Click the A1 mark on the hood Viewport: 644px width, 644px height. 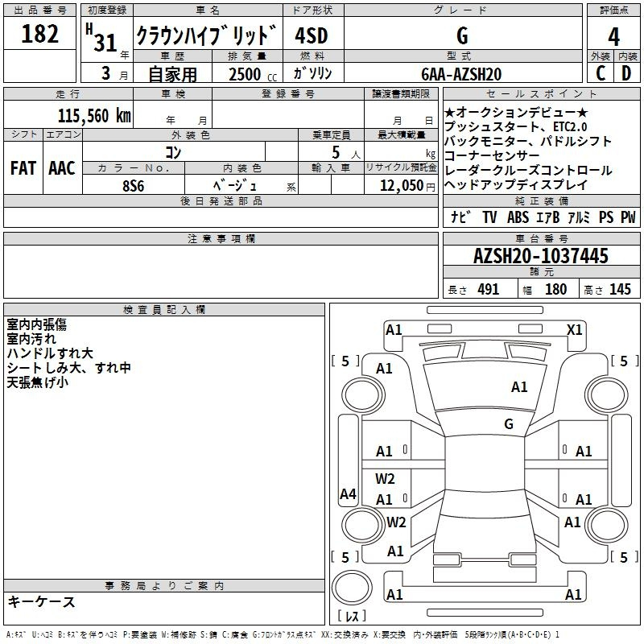click(519, 387)
